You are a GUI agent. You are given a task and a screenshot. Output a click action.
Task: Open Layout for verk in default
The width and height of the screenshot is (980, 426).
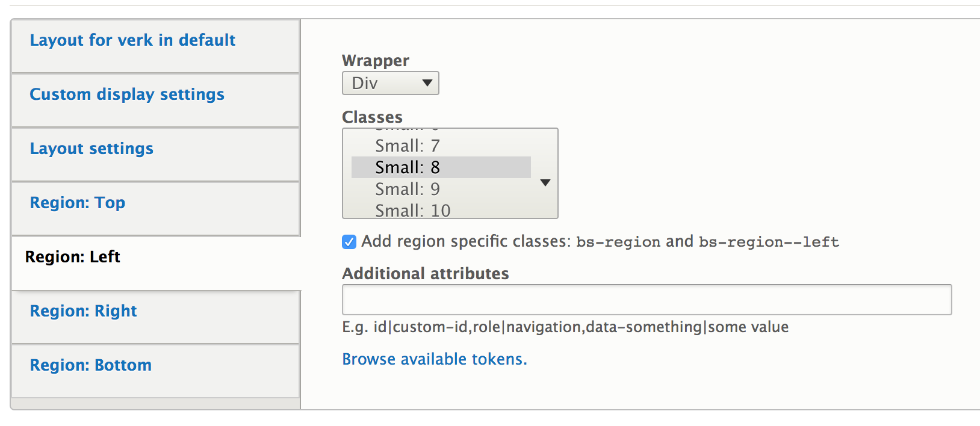click(x=132, y=40)
